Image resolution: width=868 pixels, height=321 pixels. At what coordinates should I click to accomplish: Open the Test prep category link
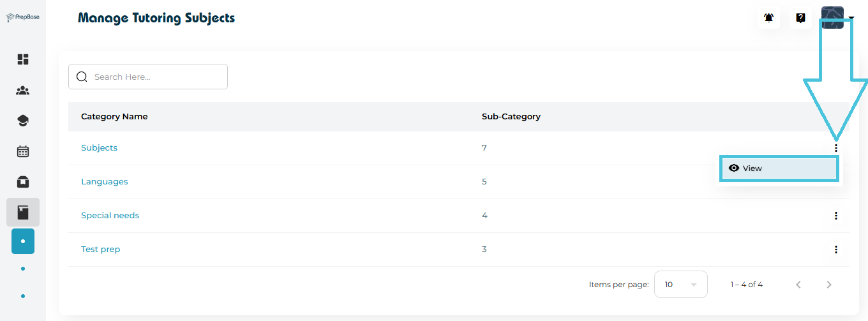[100, 250]
